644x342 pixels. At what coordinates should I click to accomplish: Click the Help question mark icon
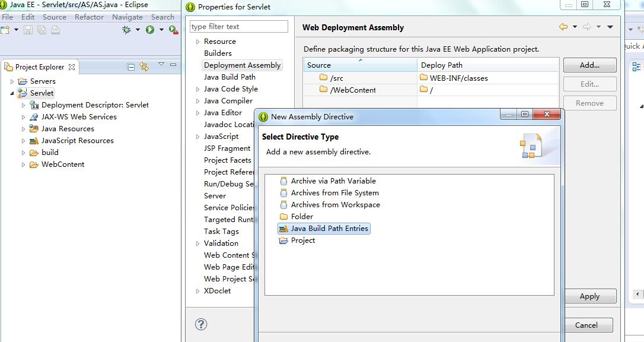[201, 324]
